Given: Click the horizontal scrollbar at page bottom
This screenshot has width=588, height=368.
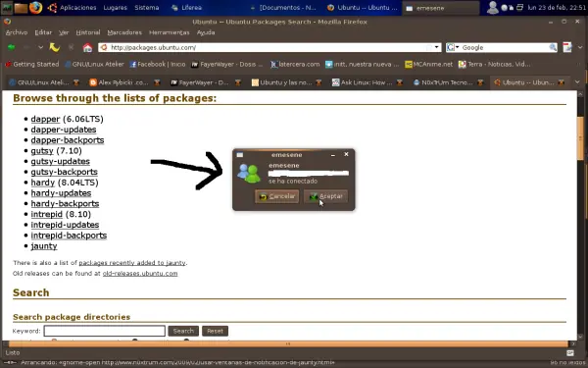Looking at the screenshot, I should (x=288, y=343).
